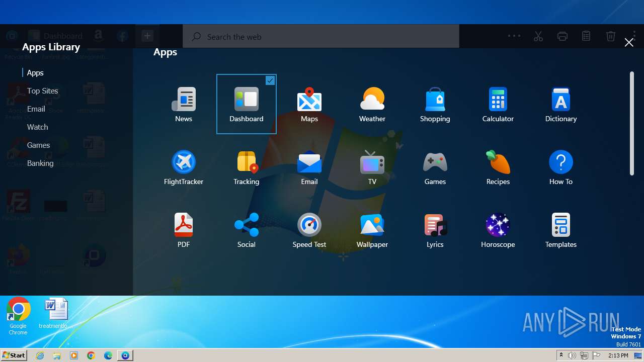Screen dimensions: 644x362
Task: Uncheck the Dashboard app checkbox
Action: coord(270,80)
